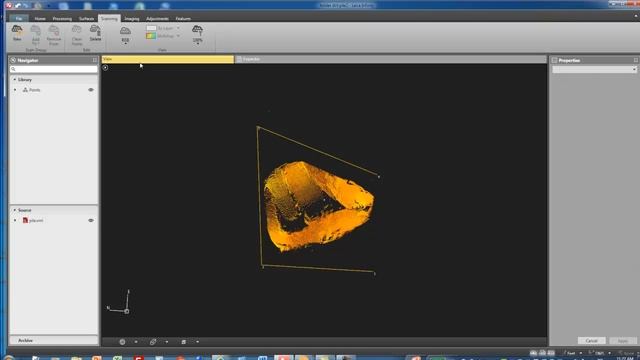This screenshot has width=640, height=360.
Task: Select the red source file item
Action: click(33, 220)
